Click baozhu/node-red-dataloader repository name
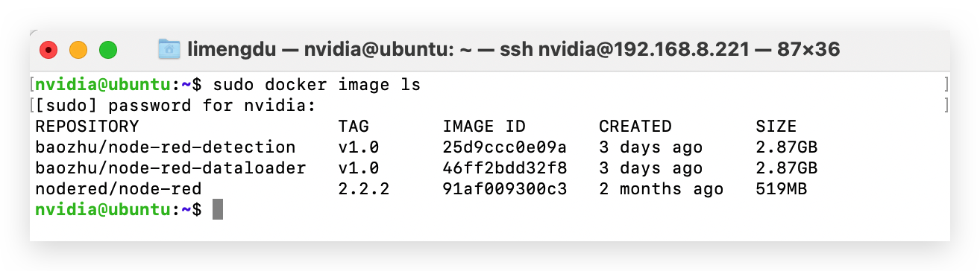980x271 pixels. [171, 168]
